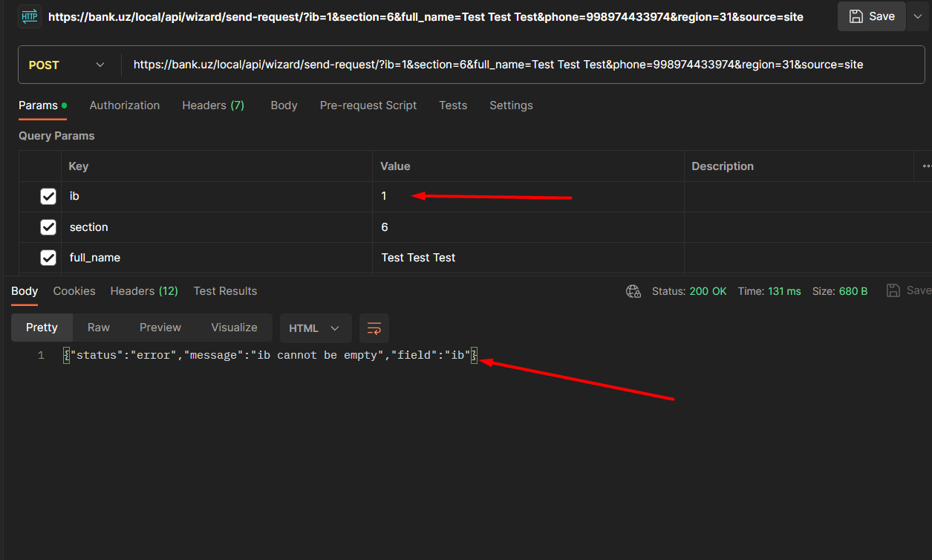Screen dimensions: 932x560
Task: Click the Query Params label
Action: pyautogui.click(x=56, y=136)
